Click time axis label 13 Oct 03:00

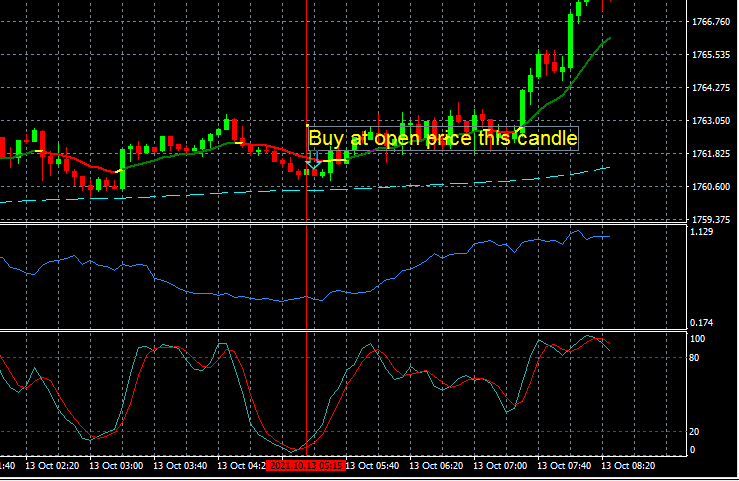pyautogui.click(x=116, y=466)
